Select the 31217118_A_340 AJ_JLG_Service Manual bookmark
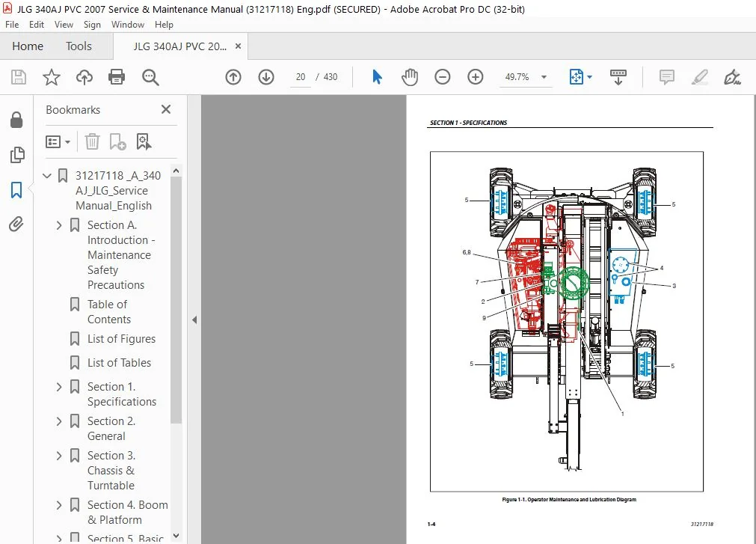The width and height of the screenshot is (756, 544). (x=118, y=191)
